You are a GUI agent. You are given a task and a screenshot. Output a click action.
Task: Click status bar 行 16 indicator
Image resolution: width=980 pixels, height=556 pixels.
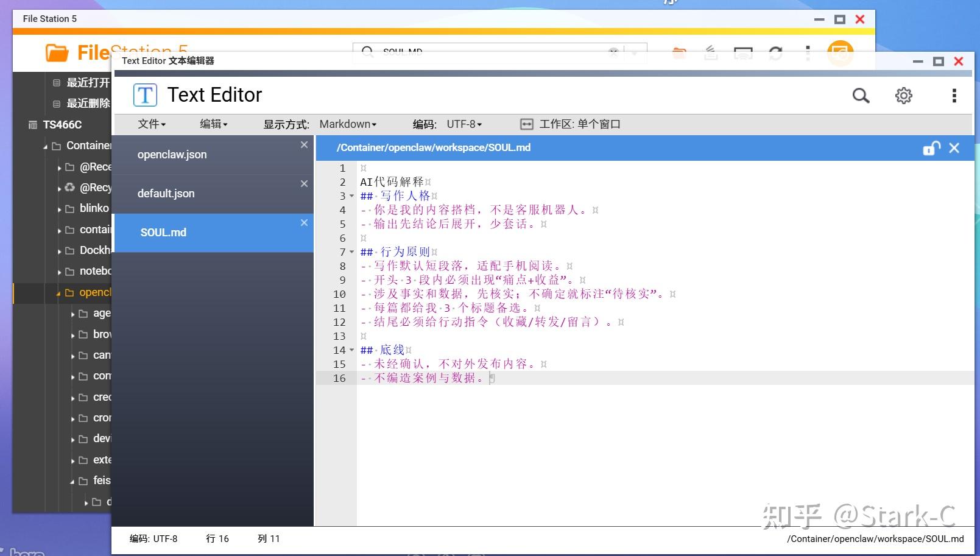(217, 539)
